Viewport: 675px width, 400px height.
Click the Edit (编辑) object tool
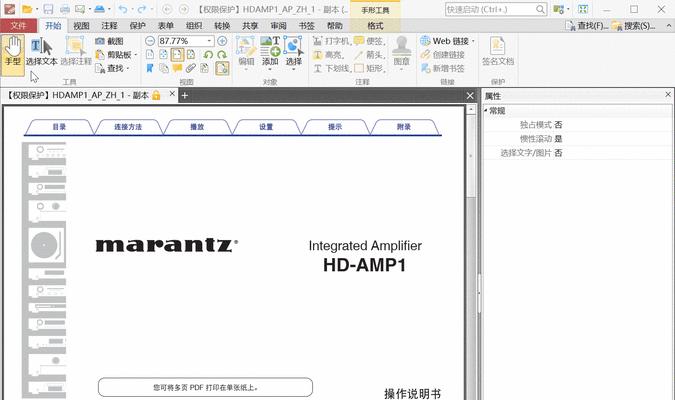point(246,52)
